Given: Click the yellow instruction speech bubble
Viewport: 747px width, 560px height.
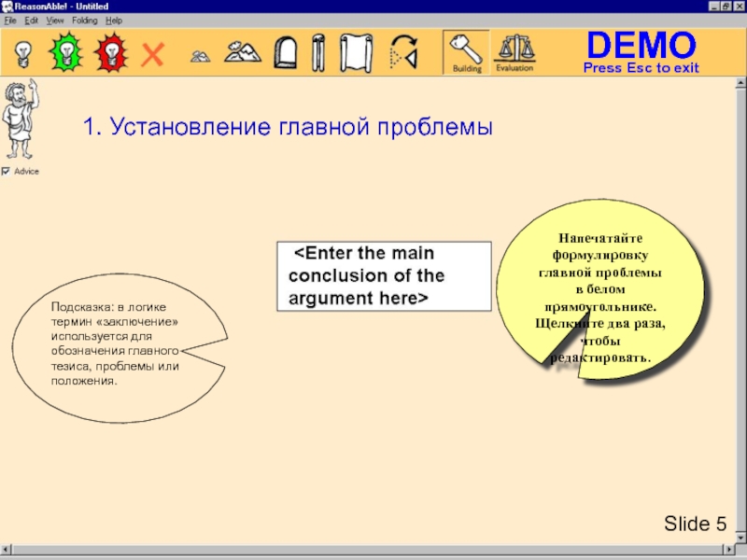Looking at the screenshot, I should [600, 289].
